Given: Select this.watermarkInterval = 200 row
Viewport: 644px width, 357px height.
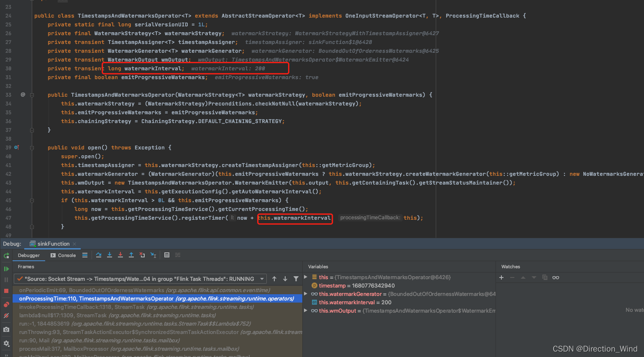Looking at the screenshot, I should pos(399,302).
